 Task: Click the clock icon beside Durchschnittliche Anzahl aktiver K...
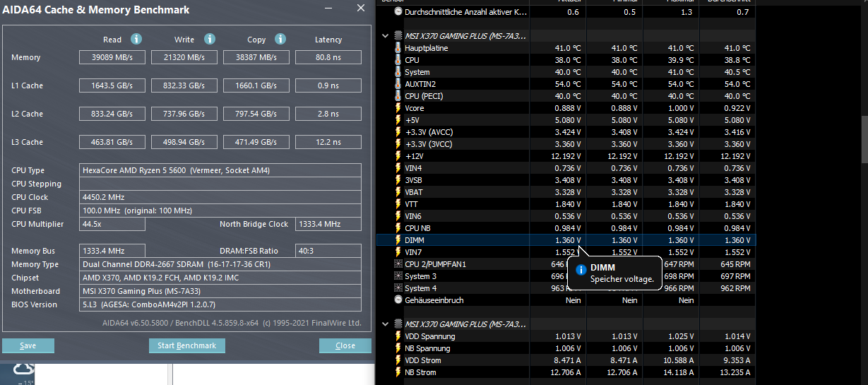click(398, 12)
